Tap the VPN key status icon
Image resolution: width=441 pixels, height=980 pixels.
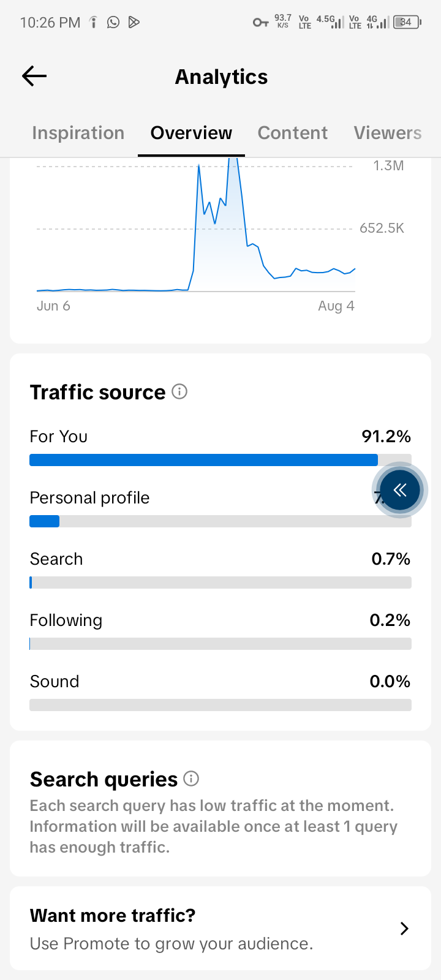coord(261,23)
